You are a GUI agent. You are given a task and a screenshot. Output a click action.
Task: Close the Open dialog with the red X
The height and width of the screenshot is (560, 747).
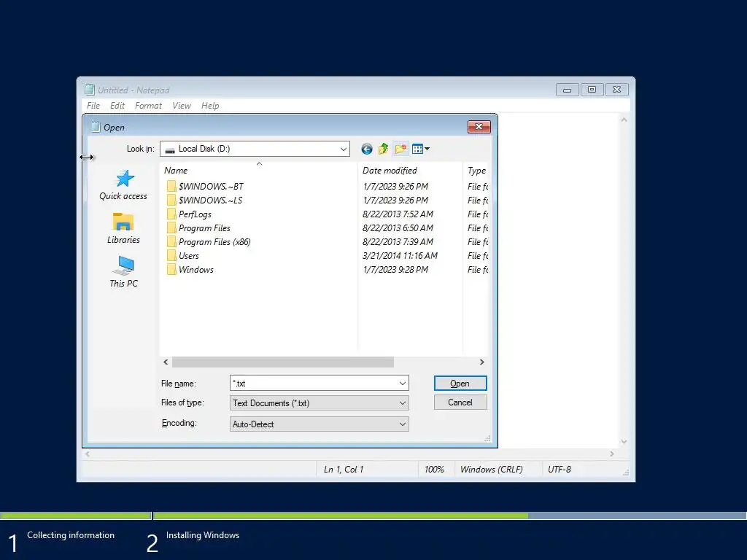pos(479,127)
